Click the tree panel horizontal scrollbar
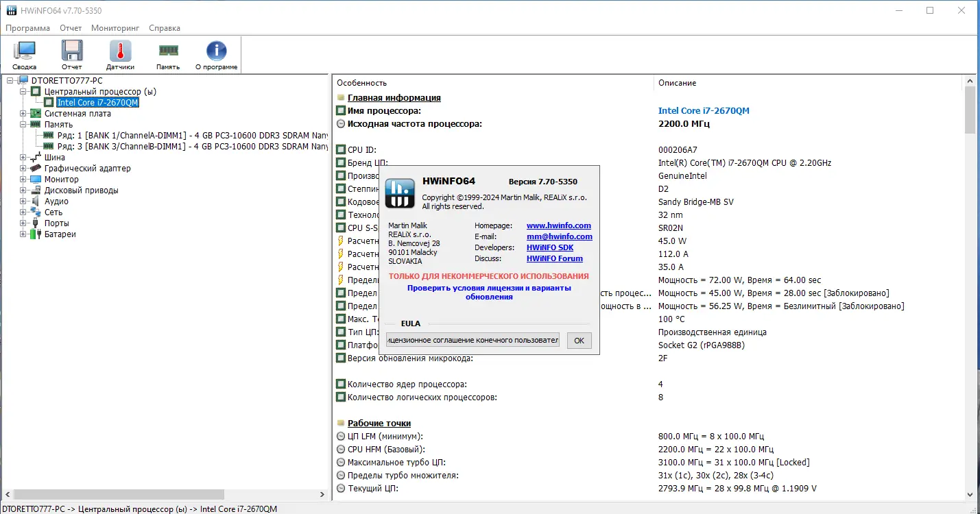980x514 pixels. pos(164,494)
